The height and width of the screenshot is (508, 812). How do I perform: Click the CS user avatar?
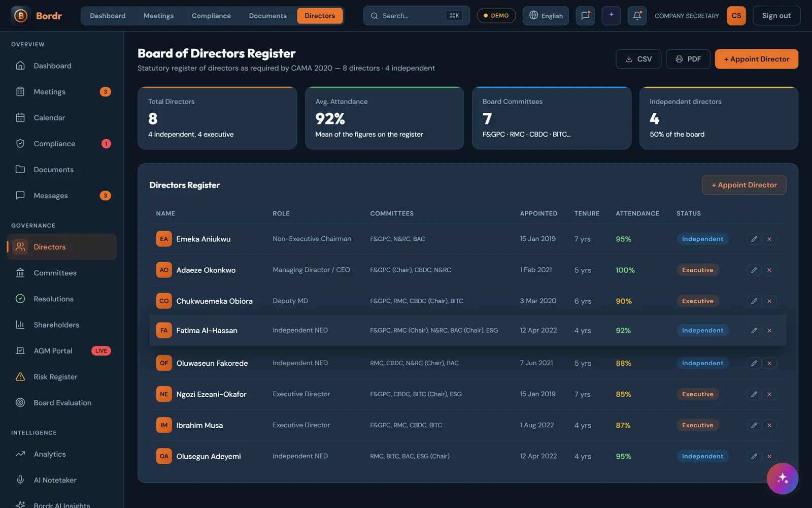coord(736,16)
